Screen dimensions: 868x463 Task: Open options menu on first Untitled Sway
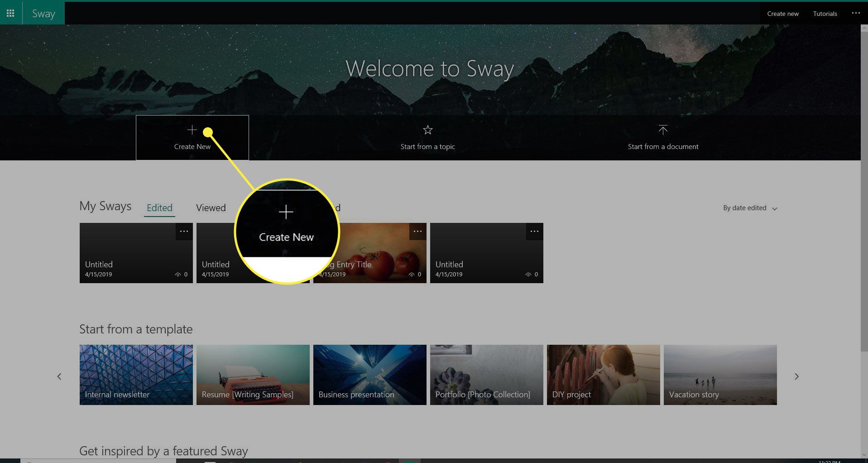coord(184,231)
